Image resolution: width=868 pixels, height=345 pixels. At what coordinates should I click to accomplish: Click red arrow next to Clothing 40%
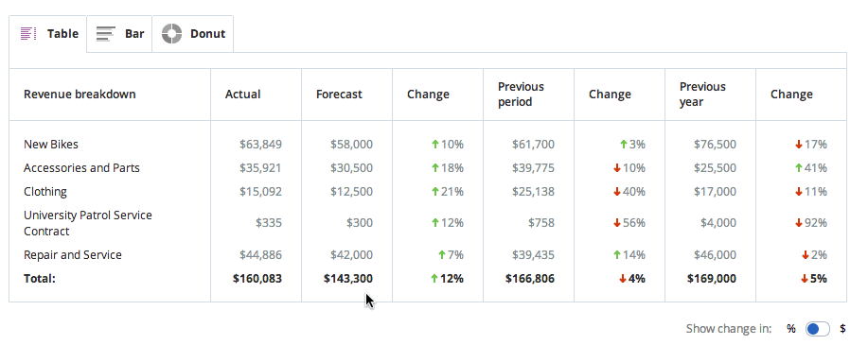617,192
